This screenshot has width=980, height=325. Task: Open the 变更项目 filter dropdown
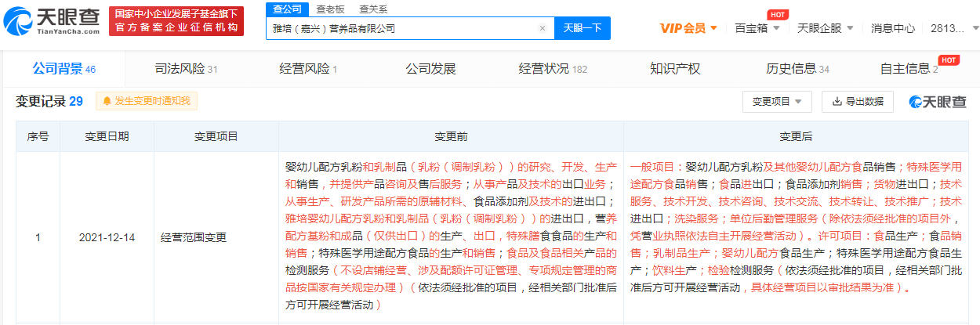(777, 102)
